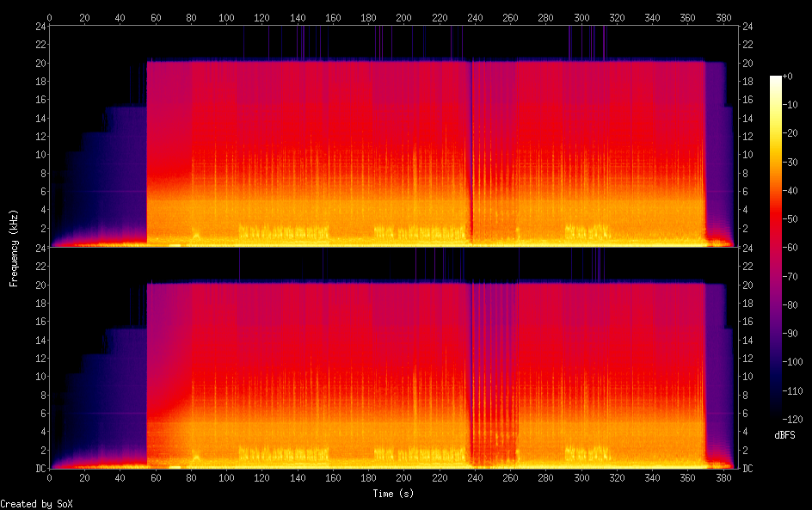This screenshot has width=812, height=510.
Task: Click the "Time (s)" axis label
Action: [x=395, y=493]
